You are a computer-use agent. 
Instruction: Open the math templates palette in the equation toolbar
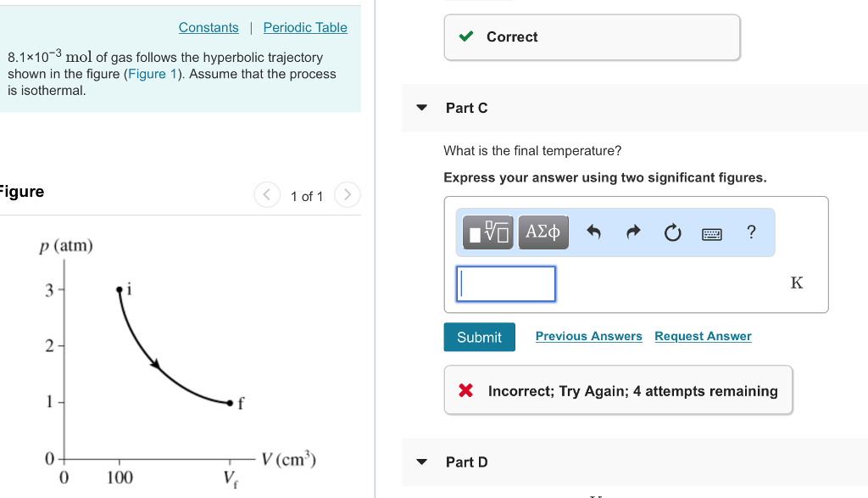click(487, 232)
